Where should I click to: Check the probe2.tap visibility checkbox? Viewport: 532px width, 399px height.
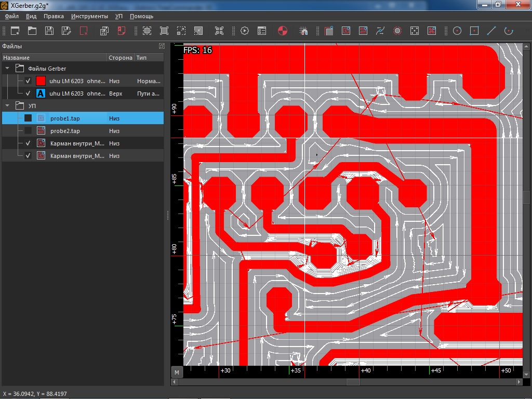[x=28, y=131]
